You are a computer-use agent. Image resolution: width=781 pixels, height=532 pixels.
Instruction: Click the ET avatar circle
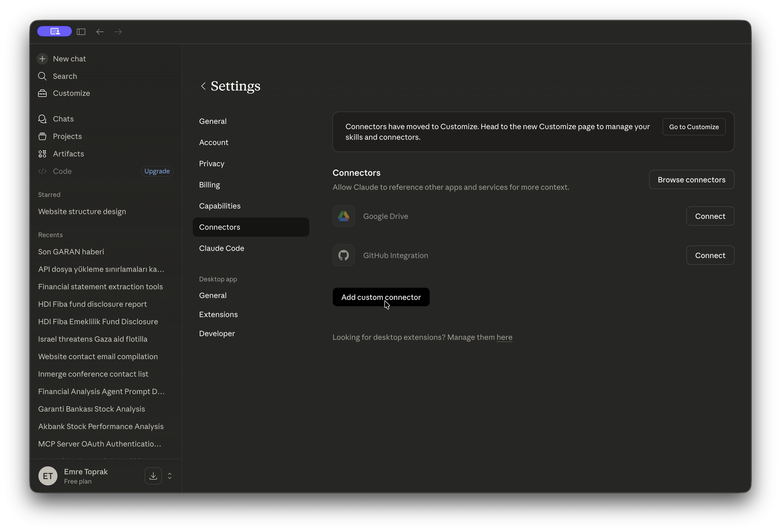point(48,476)
